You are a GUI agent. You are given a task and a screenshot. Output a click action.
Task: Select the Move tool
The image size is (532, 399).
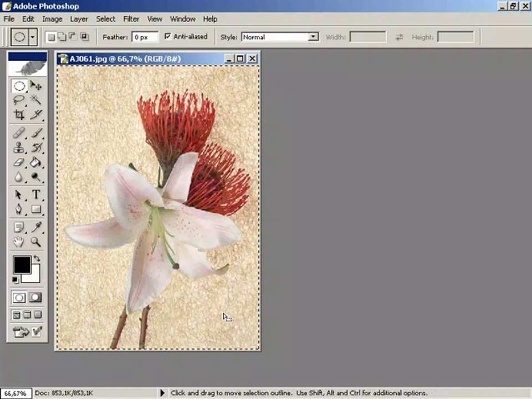click(36, 86)
